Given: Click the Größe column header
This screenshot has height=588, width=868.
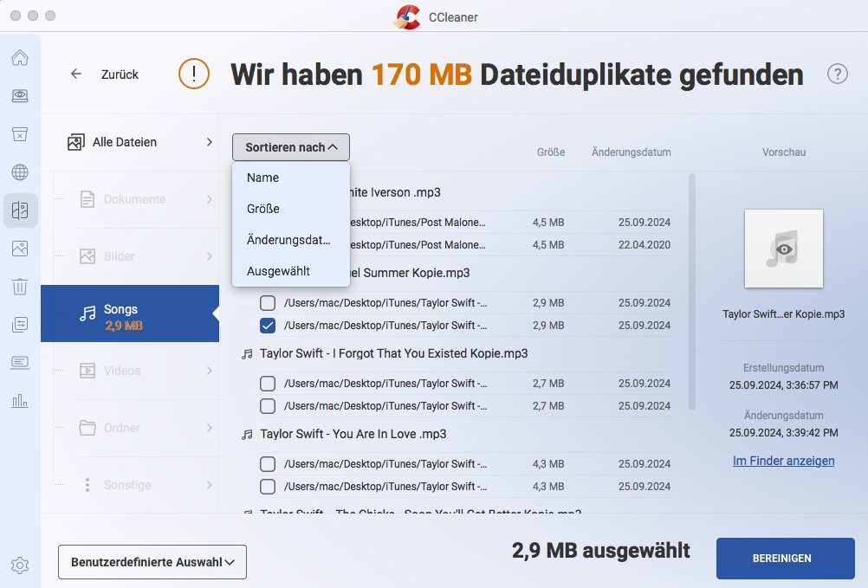Looking at the screenshot, I should [x=551, y=152].
